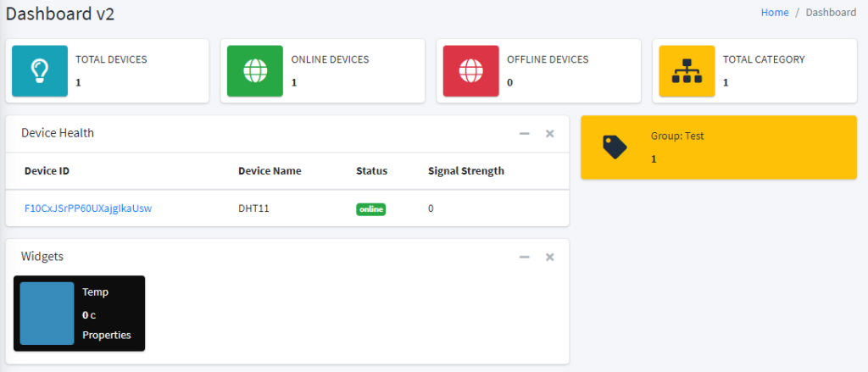Click the tag icon in Group Test card

pos(615,147)
